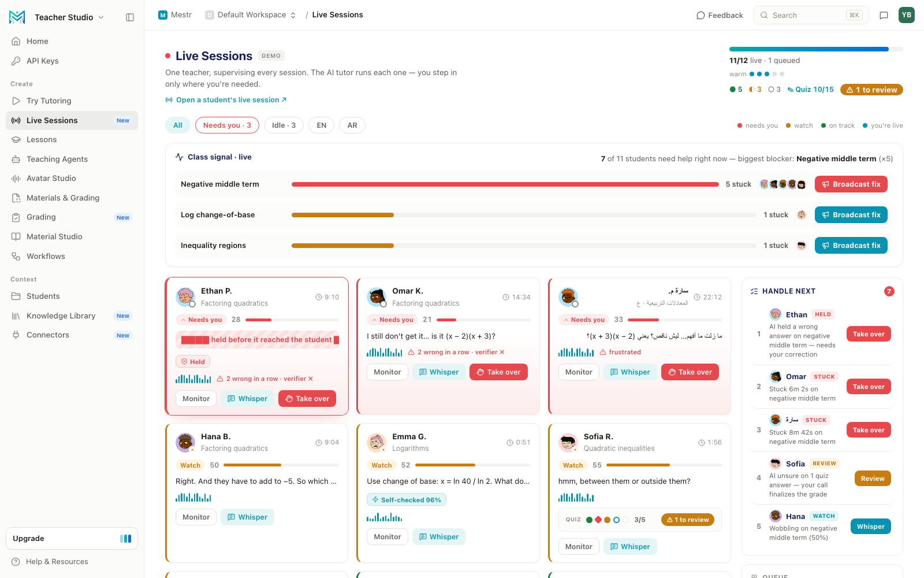Click Emma G. student avatar on card

[377, 442]
